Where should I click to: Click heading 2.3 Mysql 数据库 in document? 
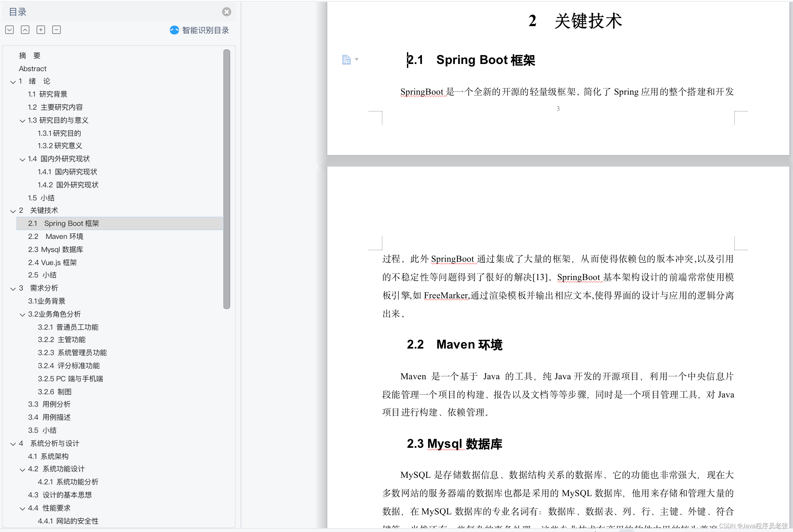tap(455, 444)
